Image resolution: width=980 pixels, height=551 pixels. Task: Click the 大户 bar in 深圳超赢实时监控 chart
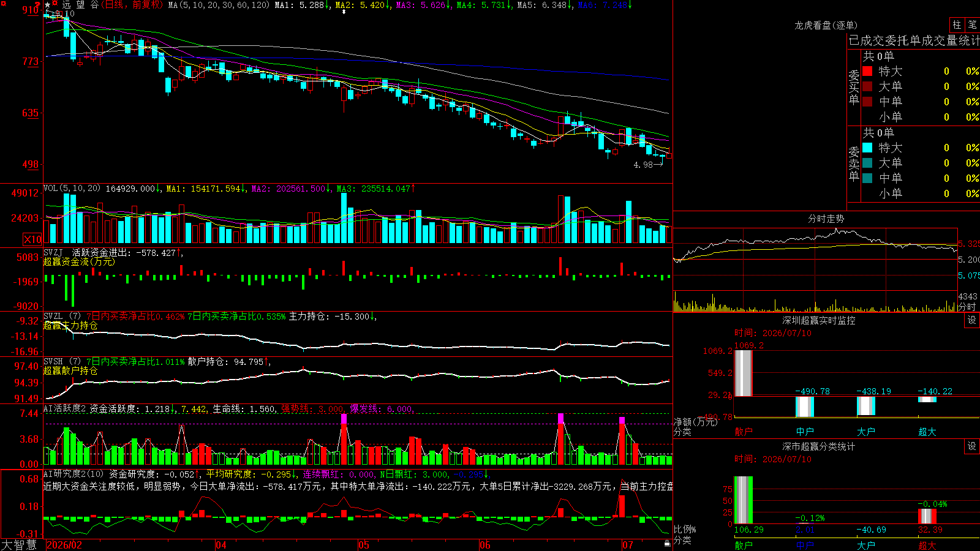tap(866, 405)
